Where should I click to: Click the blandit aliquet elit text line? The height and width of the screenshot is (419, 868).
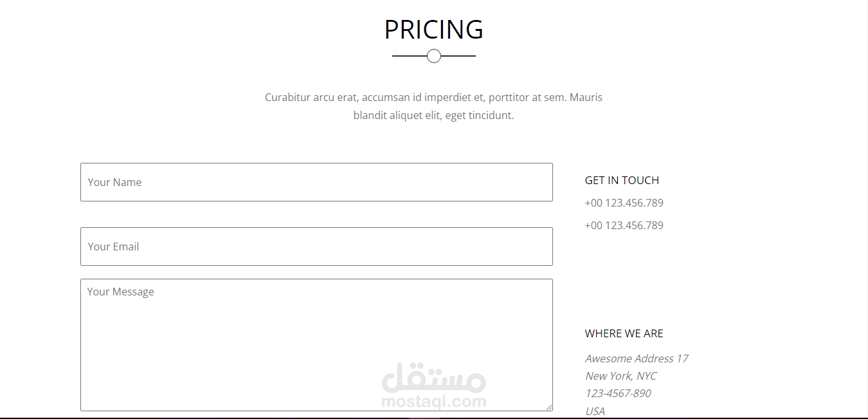tap(434, 116)
